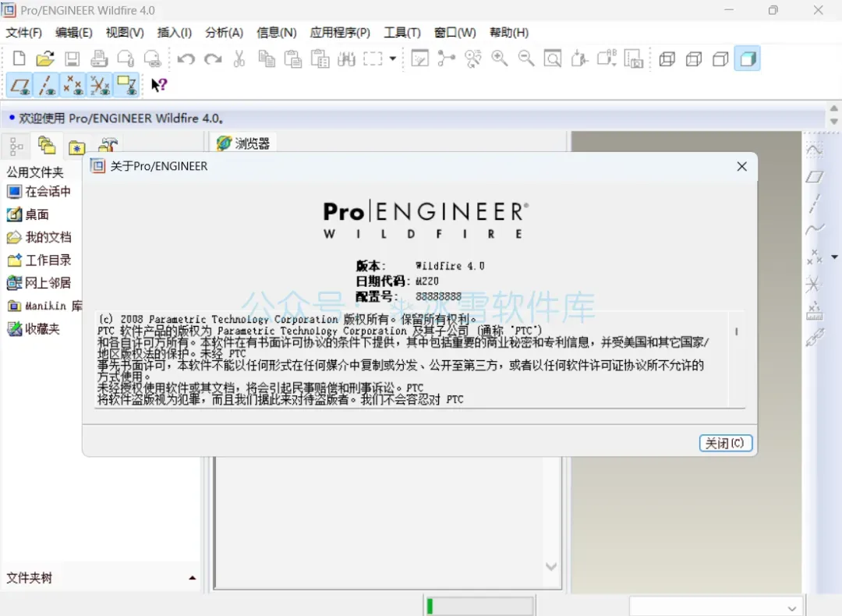Switch to no hidden display mode
The height and width of the screenshot is (616, 842).
tap(720, 59)
